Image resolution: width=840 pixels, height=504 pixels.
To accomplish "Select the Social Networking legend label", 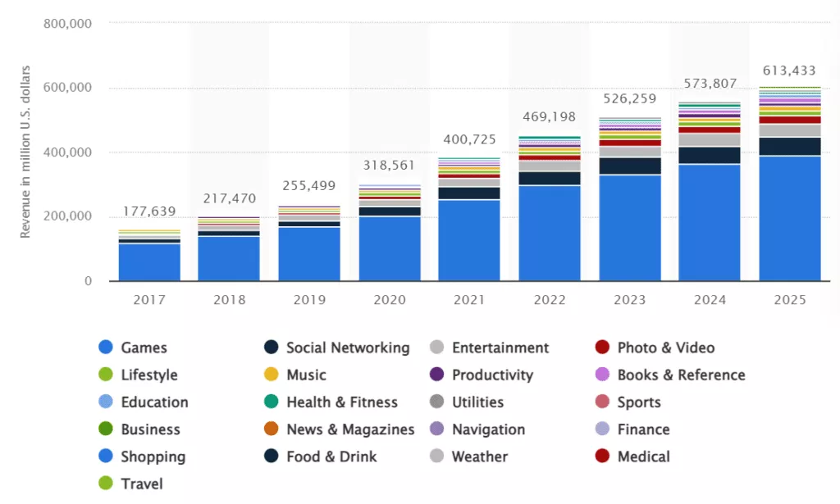I will (x=348, y=347).
